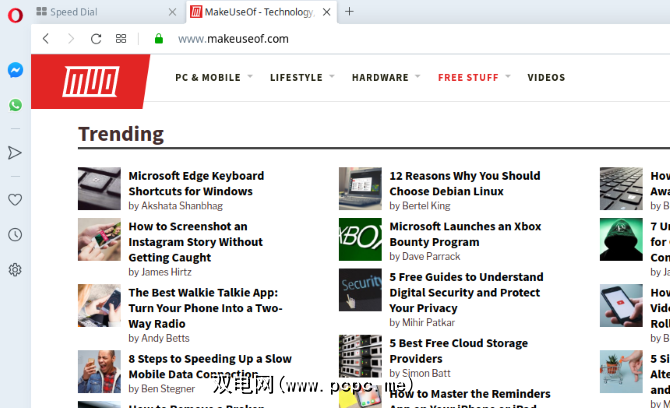Screen dimensions: 670x408
Task: Expand the Lifestyle dropdown arrow
Action: click(332, 76)
